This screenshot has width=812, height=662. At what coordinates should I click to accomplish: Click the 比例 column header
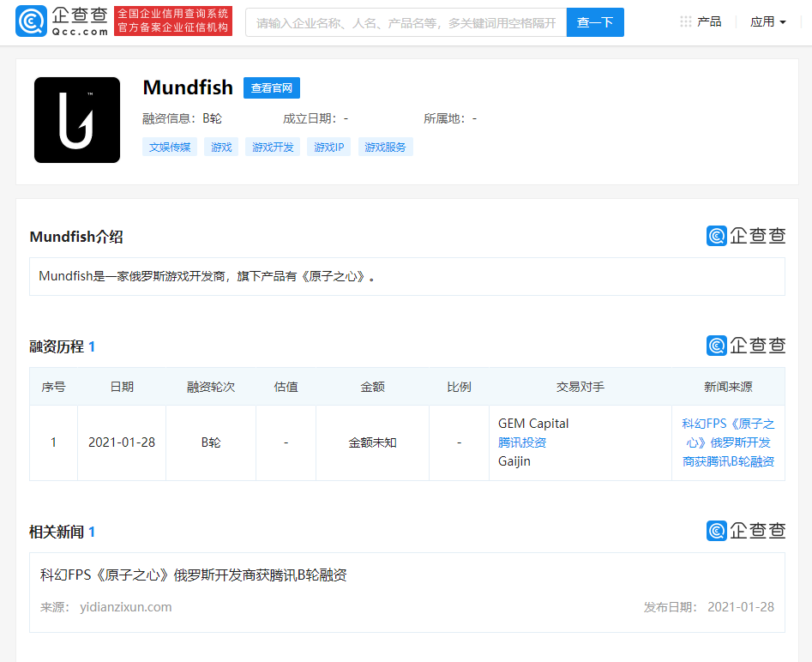[459, 387]
